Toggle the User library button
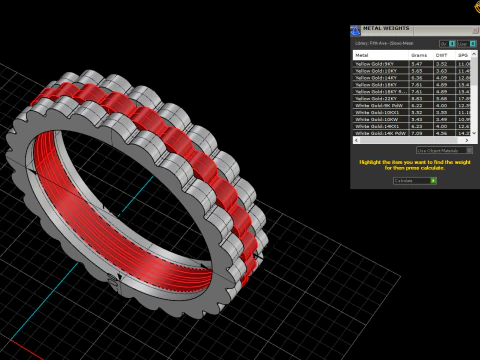The image size is (480, 360). [x=467, y=44]
